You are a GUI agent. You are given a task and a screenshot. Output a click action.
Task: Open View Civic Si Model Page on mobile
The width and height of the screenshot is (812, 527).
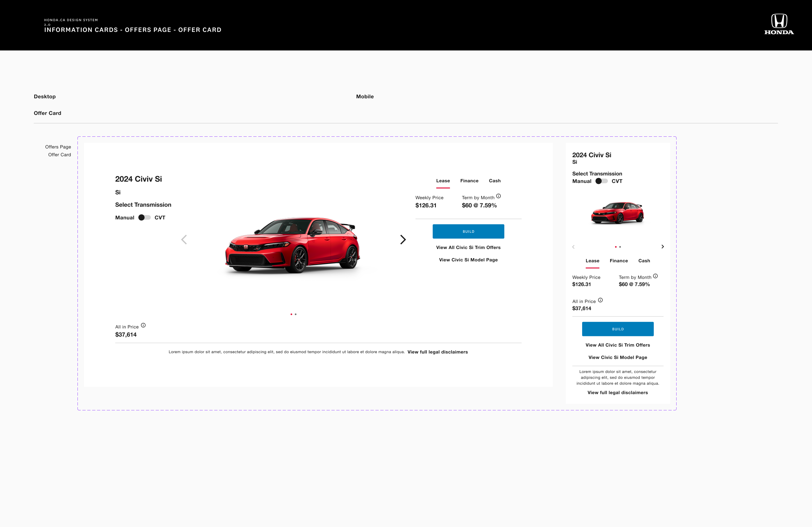click(618, 357)
